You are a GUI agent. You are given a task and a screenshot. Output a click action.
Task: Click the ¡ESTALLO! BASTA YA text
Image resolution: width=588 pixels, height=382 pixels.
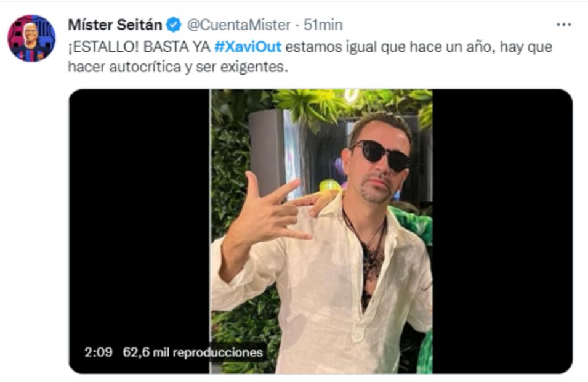coord(139,47)
